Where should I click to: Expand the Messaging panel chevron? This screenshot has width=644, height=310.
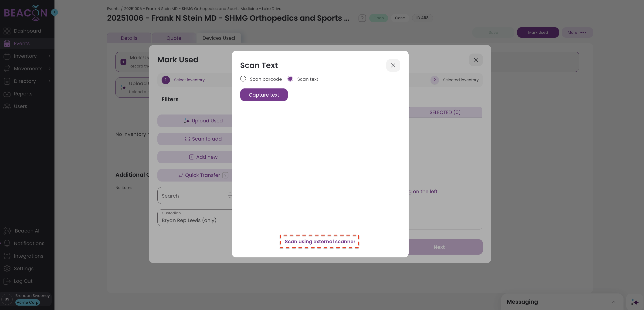pyautogui.click(x=613, y=302)
